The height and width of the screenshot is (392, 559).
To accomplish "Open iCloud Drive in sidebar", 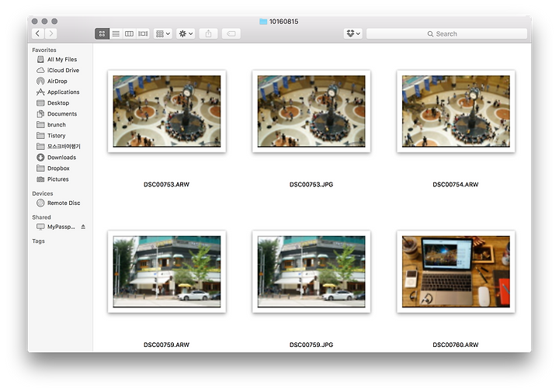I will 63,70.
